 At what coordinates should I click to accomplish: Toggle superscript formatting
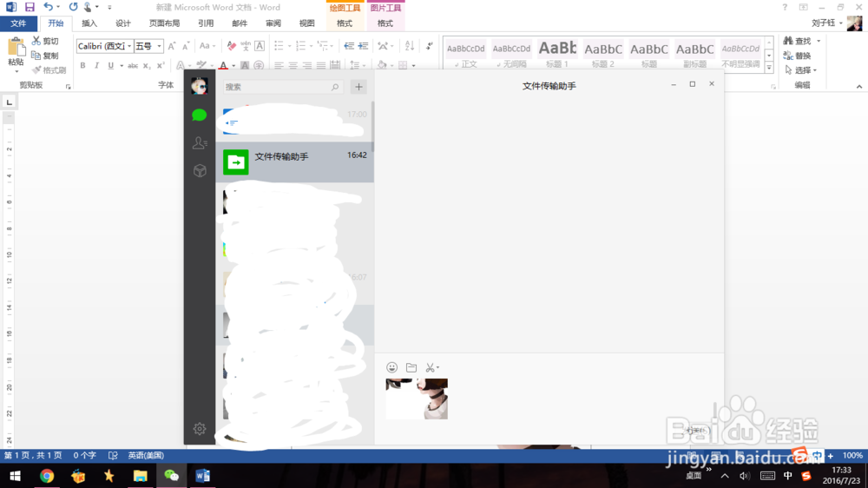click(x=161, y=65)
